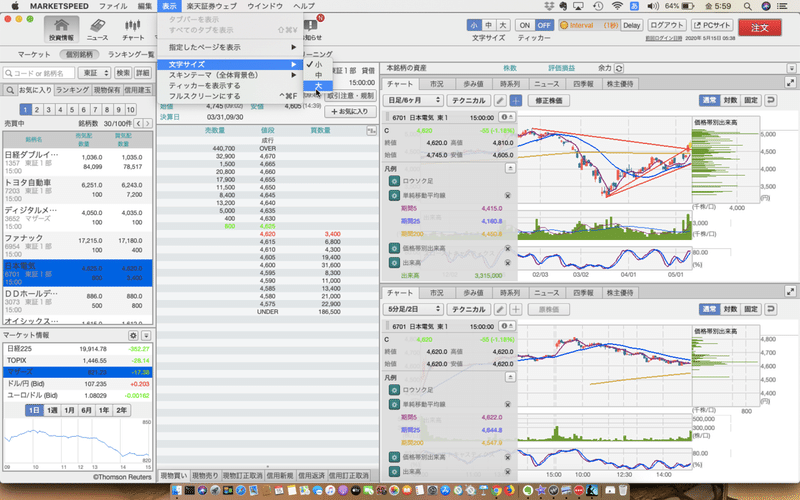Remove 出来高 indicator in lower chart
Viewport: 800px width, 500px height.
click(508, 471)
